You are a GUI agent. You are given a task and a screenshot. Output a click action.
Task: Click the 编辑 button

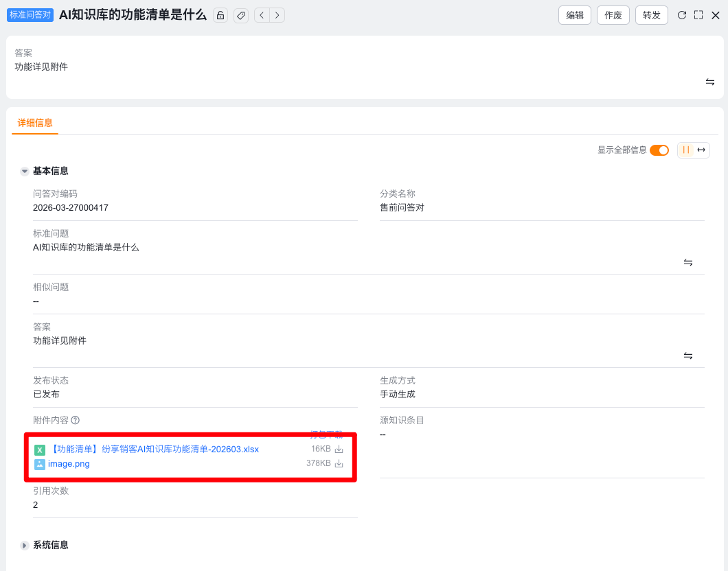coord(575,15)
